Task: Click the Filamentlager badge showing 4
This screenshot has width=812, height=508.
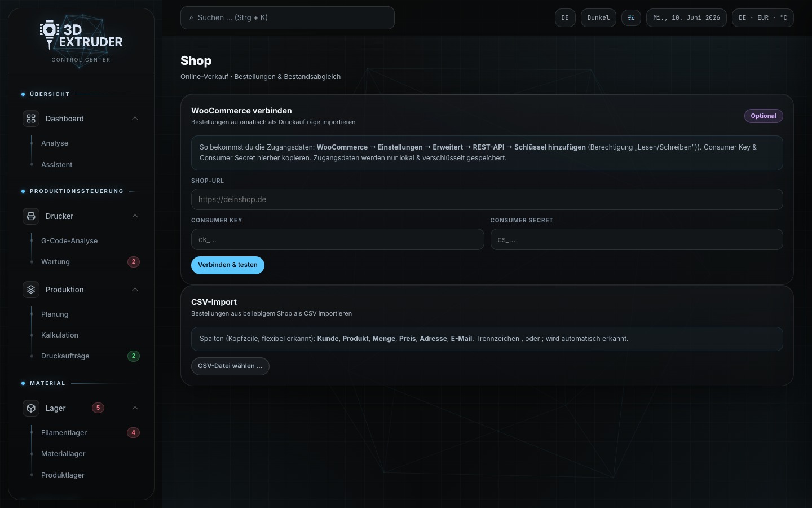Action: click(134, 433)
